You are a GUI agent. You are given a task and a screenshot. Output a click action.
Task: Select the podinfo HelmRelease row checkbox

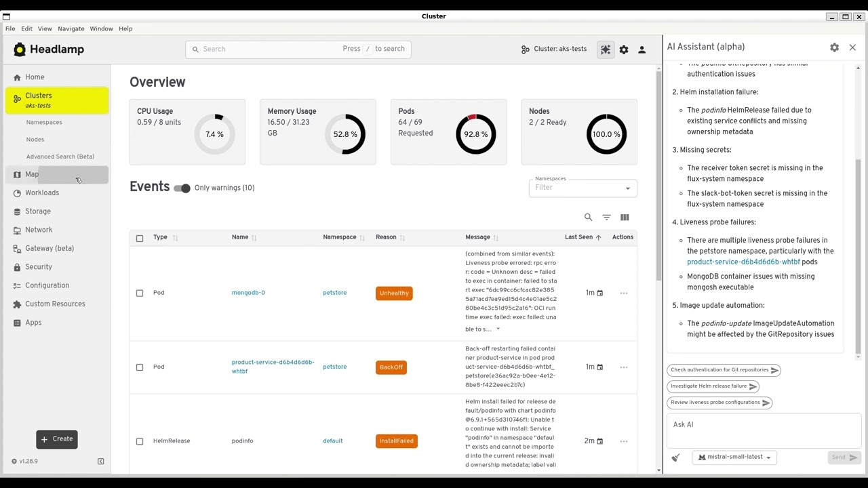point(140,441)
